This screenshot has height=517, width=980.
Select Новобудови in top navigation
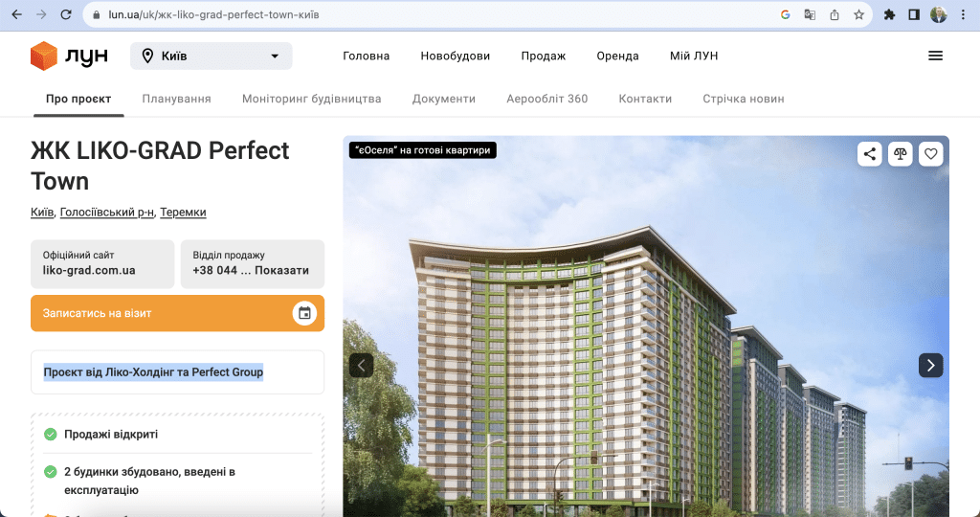pyautogui.click(x=455, y=56)
